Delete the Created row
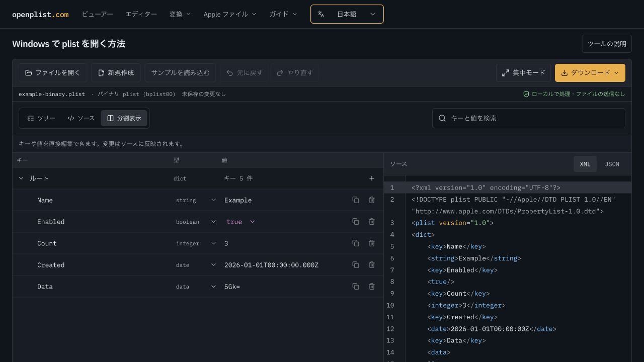 (372, 265)
